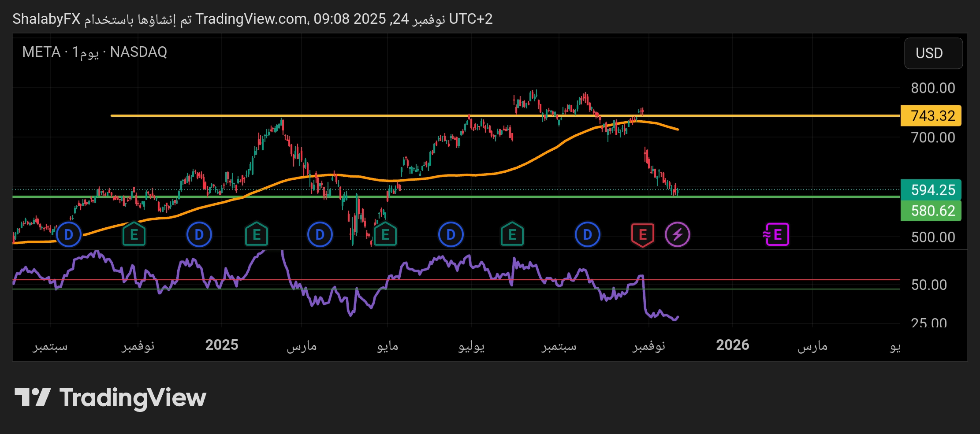This screenshot has width=980, height=434.
Task: Open the magenta upcoming earnings E marker
Action: pos(776,235)
